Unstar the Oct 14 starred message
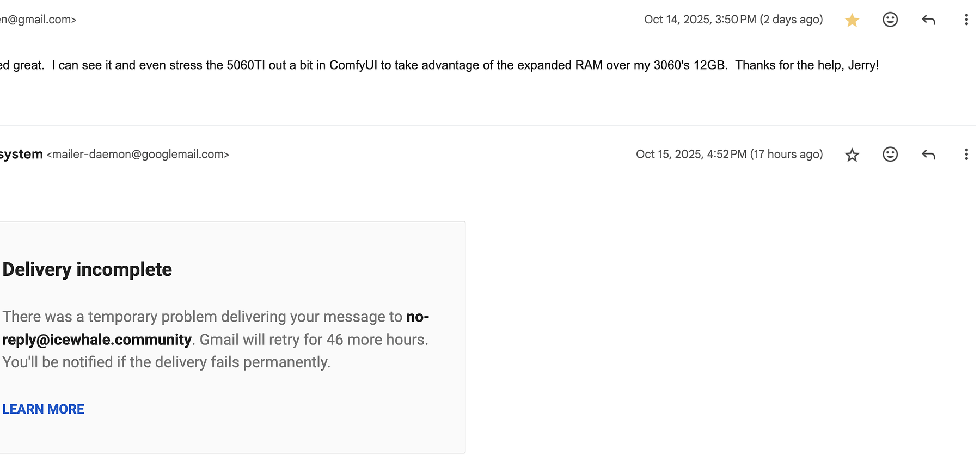The image size is (980, 469). [x=852, y=20]
